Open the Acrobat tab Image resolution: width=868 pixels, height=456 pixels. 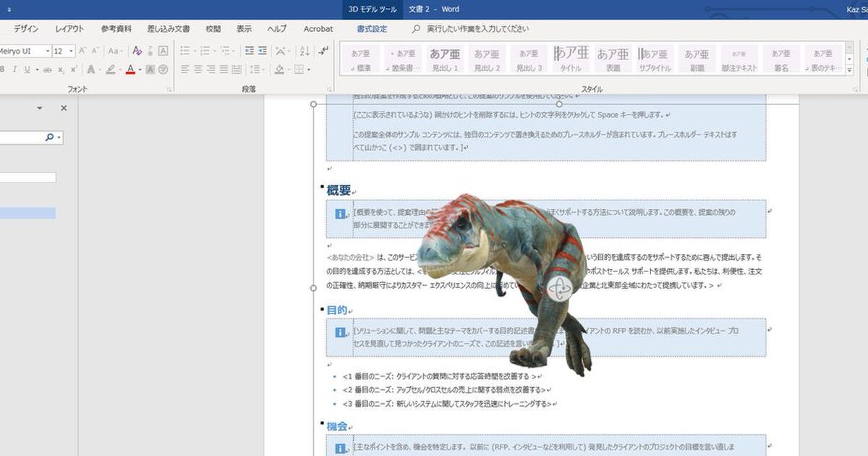[x=318, y=29]
